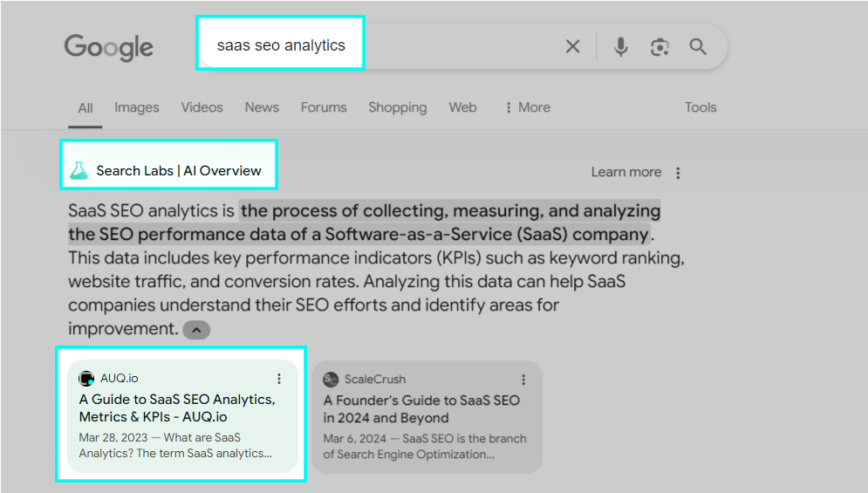Screen dimensions: 868x493
Task: Switch to the Forums tab
Action: pyautogui.click(x=324, y=107)
